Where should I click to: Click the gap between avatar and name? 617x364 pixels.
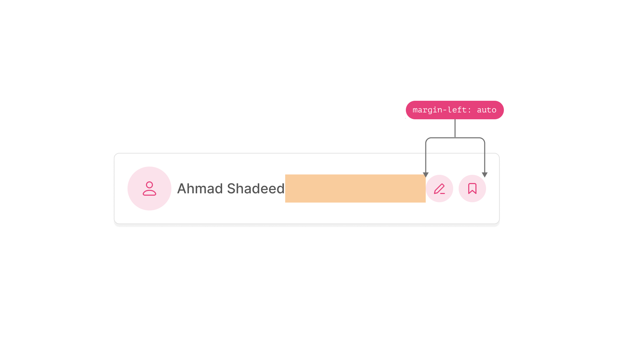pyautogui.click(x=174, y=189)
